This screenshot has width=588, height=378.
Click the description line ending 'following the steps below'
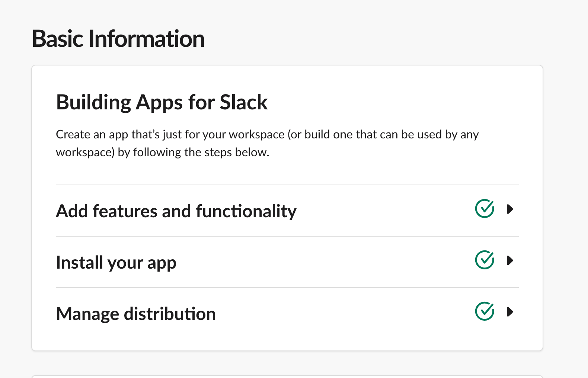tap(162, 152)
